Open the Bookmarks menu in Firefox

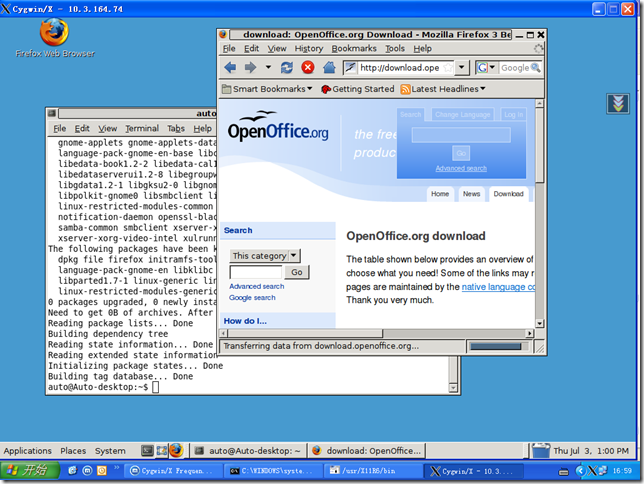pos(354,48)
